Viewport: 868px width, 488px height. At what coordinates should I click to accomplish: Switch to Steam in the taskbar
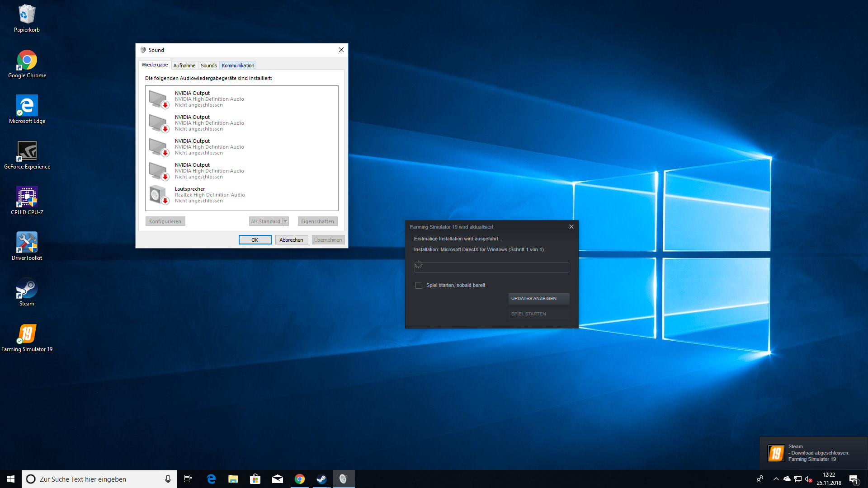[x=321, y=479]
